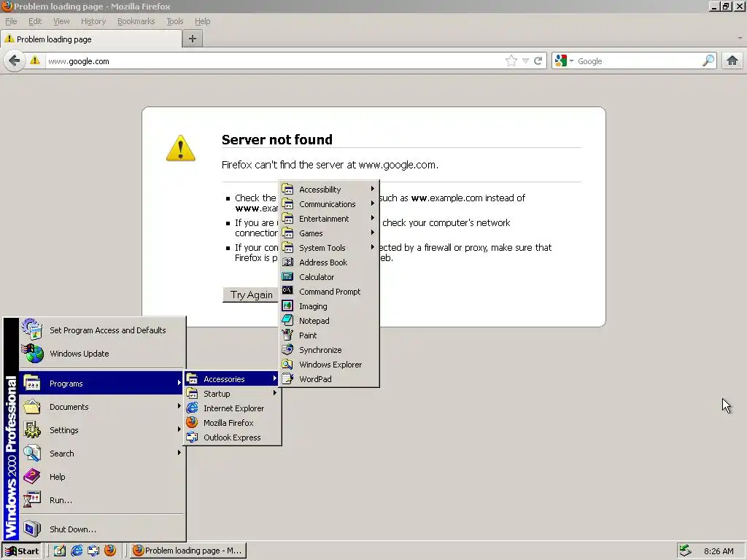
Task: Launch Paint from Accessories
Action: 329,335
